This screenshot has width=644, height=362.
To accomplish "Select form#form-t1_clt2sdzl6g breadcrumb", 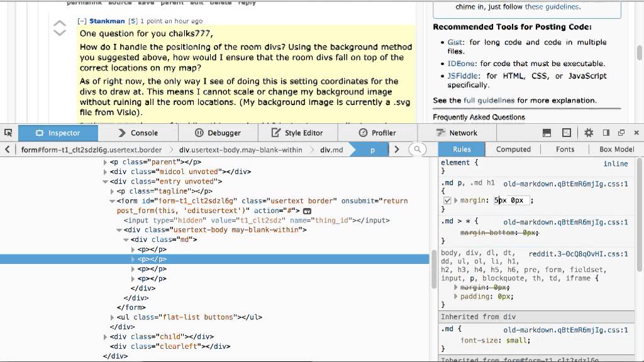I will pos(92,150).
